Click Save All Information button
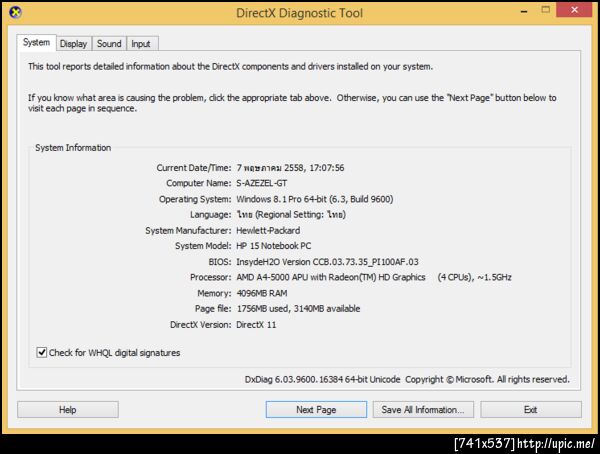This screenshot has height=454, width=600. tap(423, 410)
